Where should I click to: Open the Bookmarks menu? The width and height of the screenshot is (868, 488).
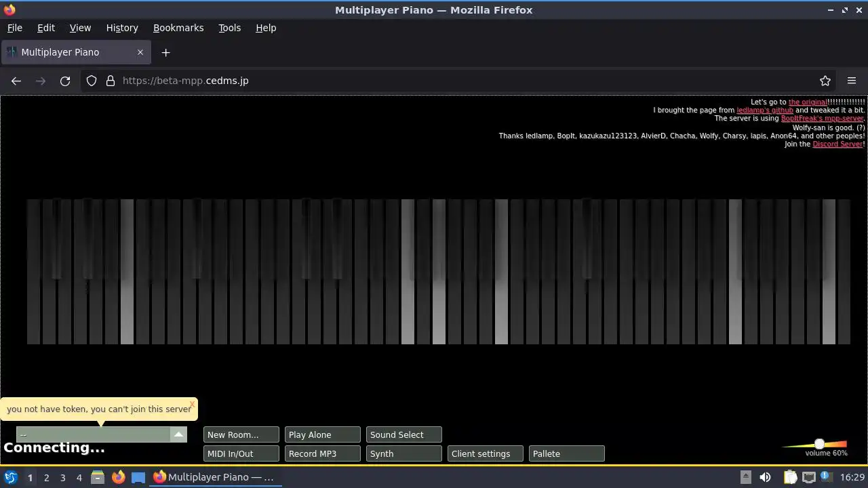click(x=178, y=28)
